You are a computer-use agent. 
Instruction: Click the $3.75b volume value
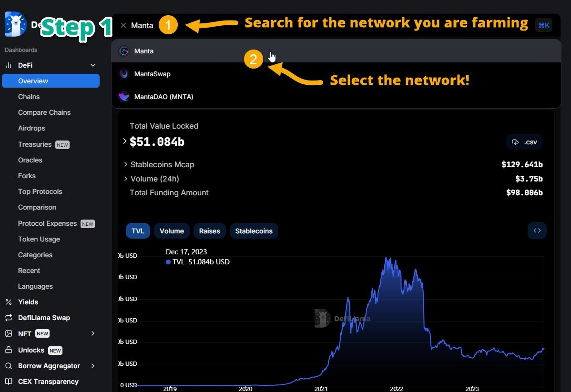[529, 179]
